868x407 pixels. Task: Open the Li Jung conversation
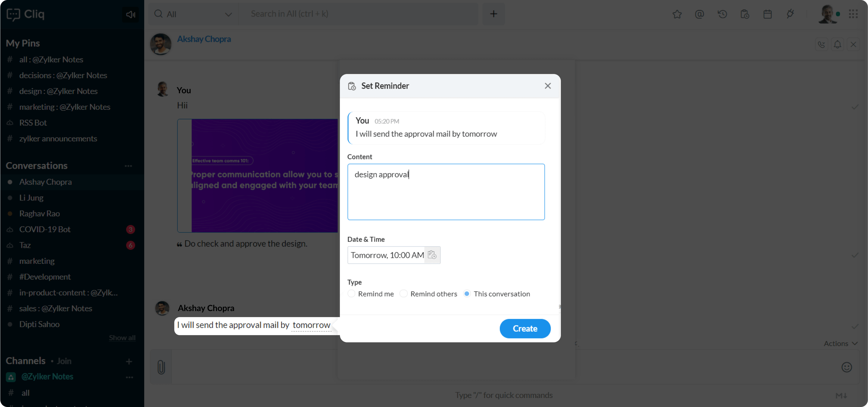pos(31,198)
